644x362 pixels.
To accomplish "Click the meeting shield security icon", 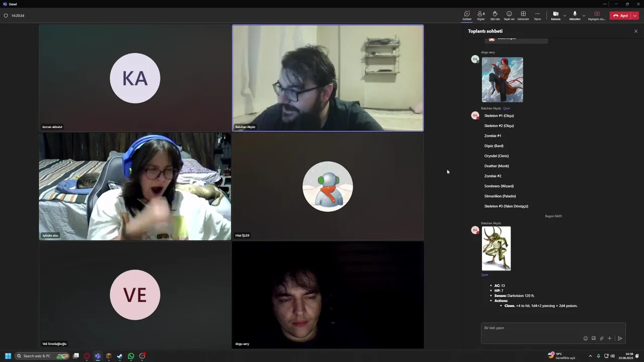I will tap(6, 16).
